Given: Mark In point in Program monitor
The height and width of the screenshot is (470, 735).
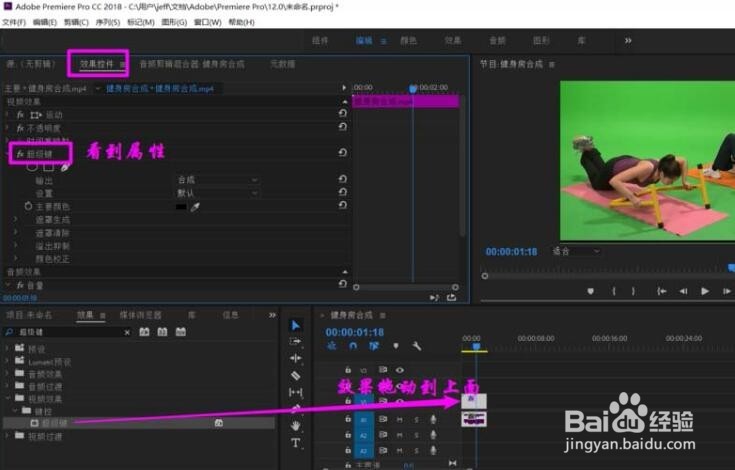Looking at the screenshot, I should pyautogui.click(x=614, y=291).
